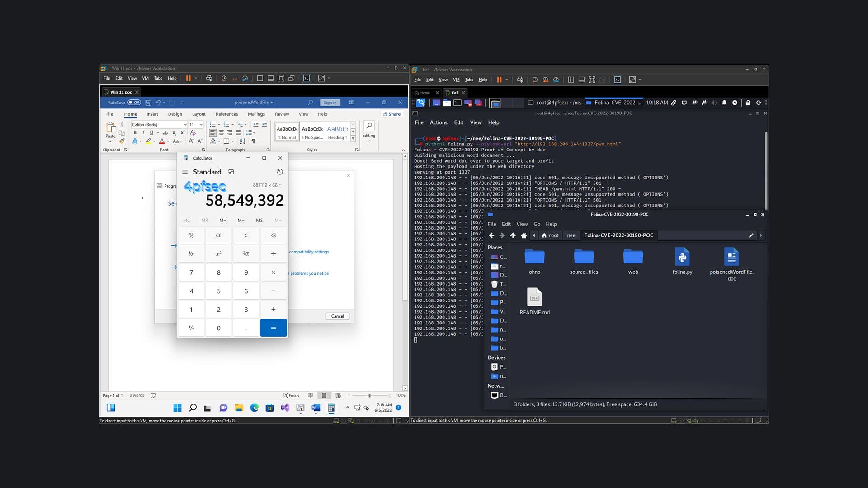Toggle bold formatting in Word
The image size is (868, 488).
134,132
